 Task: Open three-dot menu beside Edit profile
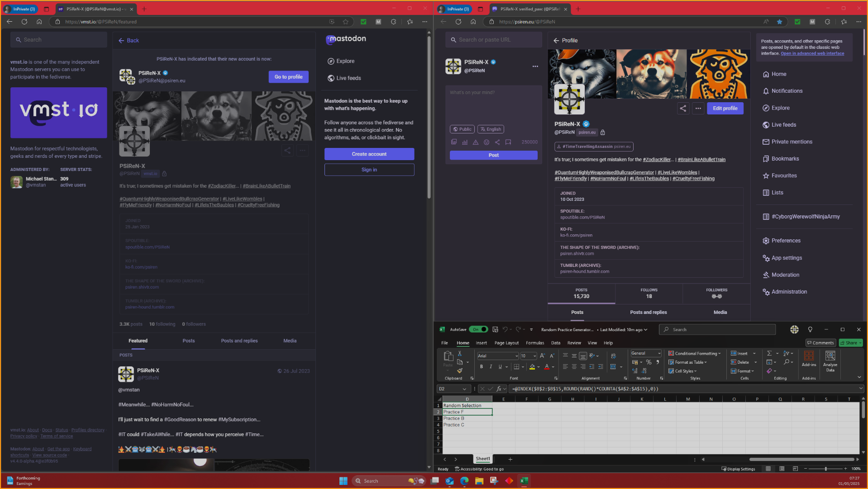coord(698,108)
